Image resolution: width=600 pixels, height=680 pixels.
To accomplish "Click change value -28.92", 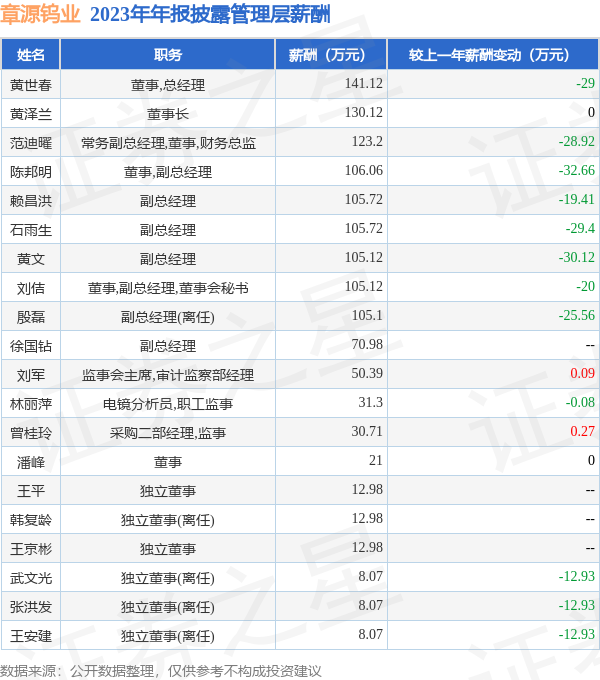I will (577, 141).
